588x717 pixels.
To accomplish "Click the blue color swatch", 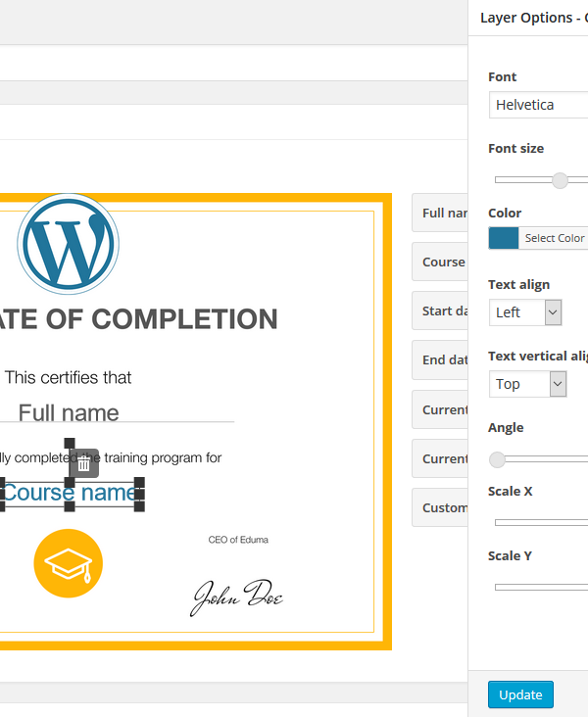I will click(x=504, y=238).
